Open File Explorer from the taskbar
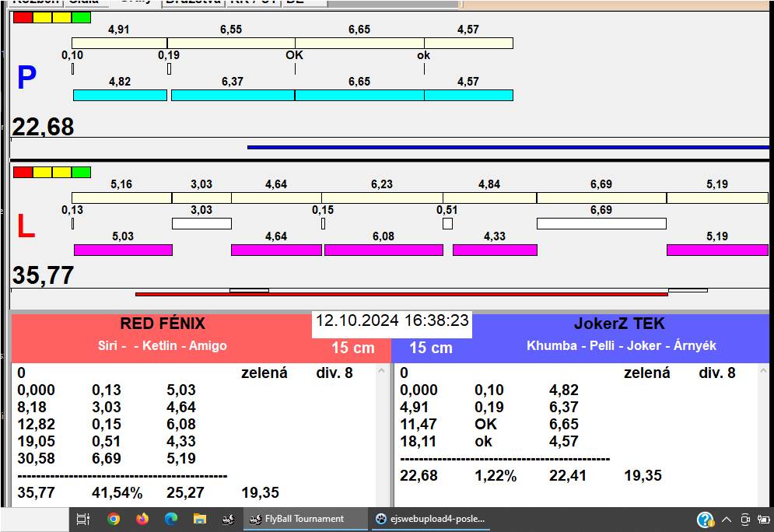 [x=200, y=519]
